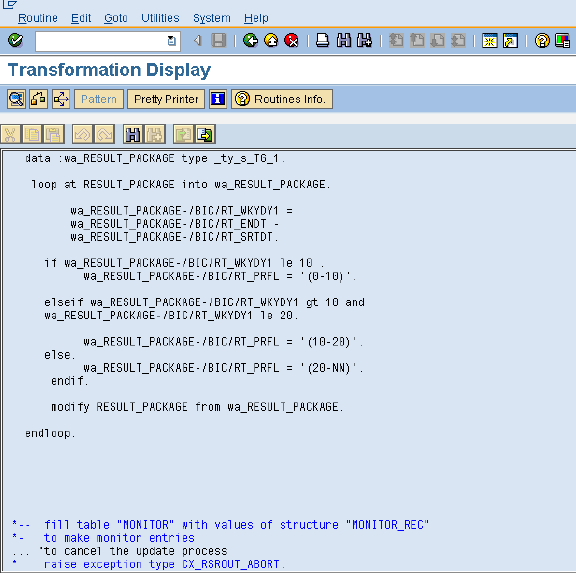
Task: Click the green checkmark Enter icon
Action: click(x=16, y=40)
